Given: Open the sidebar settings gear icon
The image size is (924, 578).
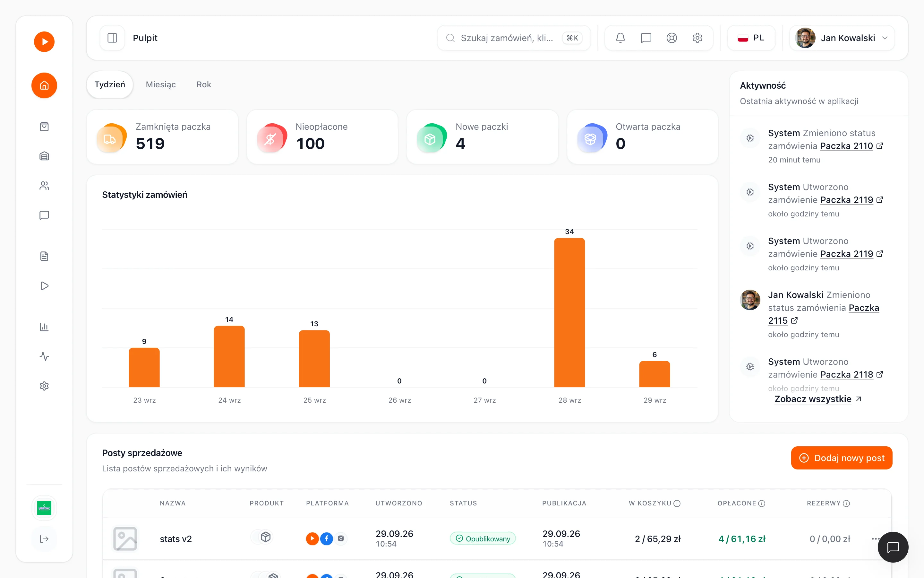Looking at the screenshot, I should [44, 386].
